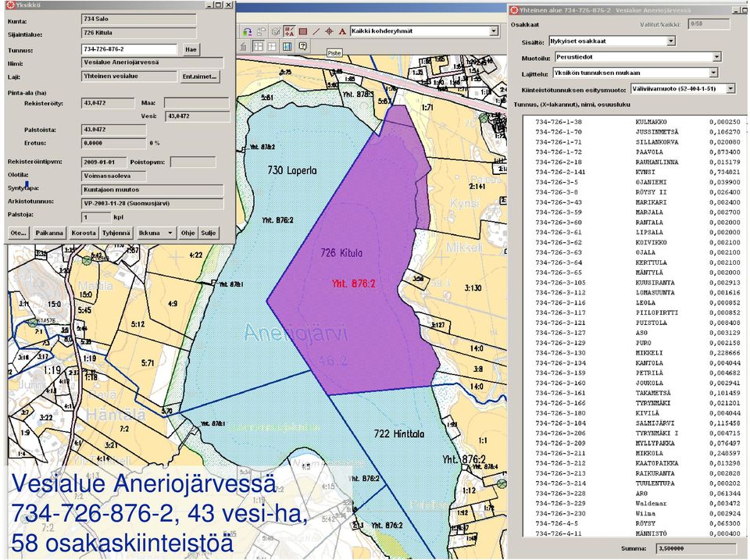Viewport: 750px width, 560px height.
Task: Click the Nimi field Vesialue Aneriojärvessä
Action: point(152,62)
